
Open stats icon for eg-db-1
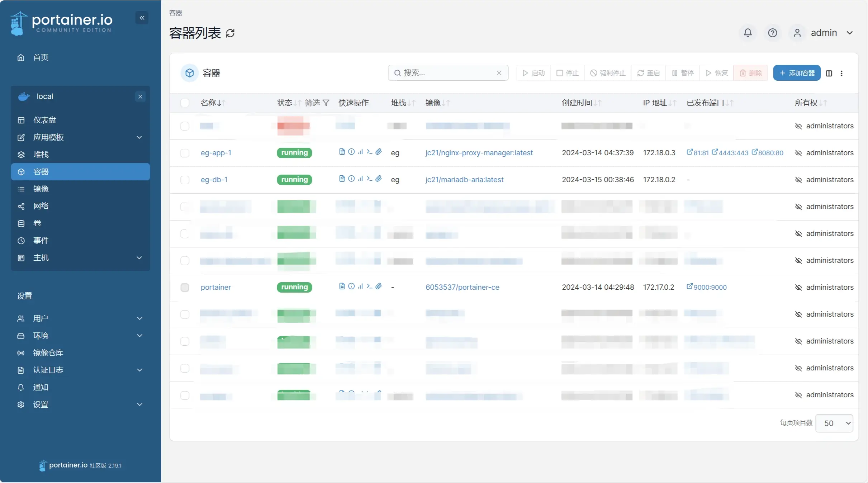pos(360,179)
